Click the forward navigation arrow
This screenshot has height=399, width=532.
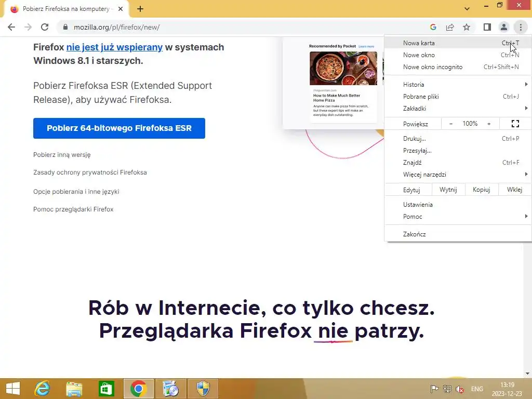28,27
